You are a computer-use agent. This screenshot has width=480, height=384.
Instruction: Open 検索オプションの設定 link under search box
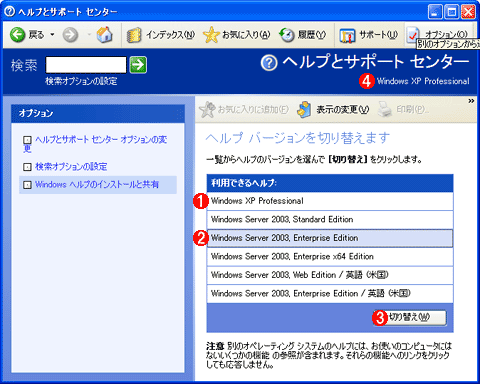(81, 81)
